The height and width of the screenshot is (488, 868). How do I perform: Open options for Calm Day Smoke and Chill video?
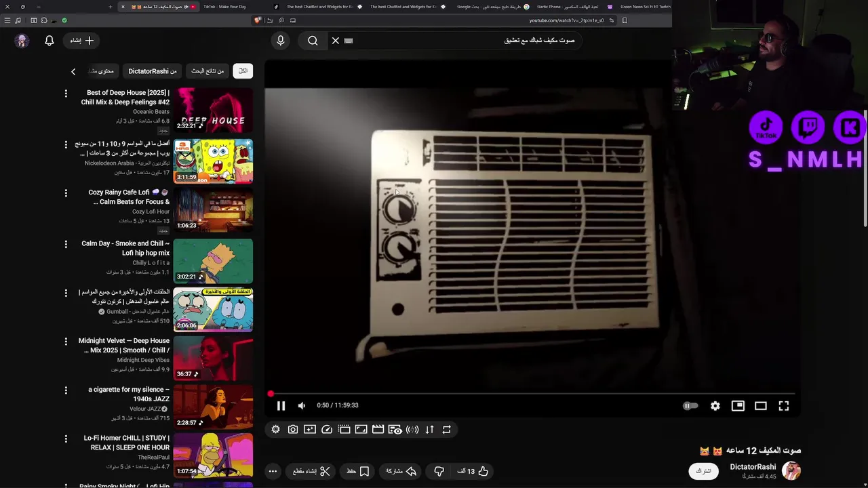tap(66, 244)
